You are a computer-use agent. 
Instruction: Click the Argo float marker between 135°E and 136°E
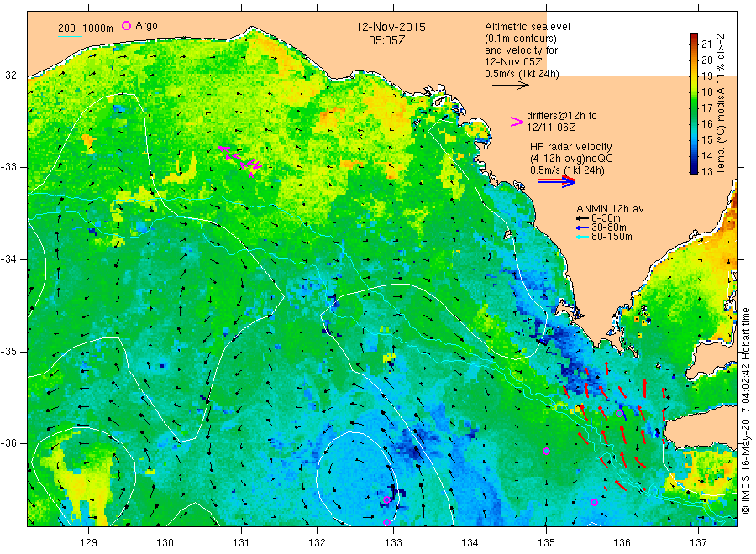[594, 503]
